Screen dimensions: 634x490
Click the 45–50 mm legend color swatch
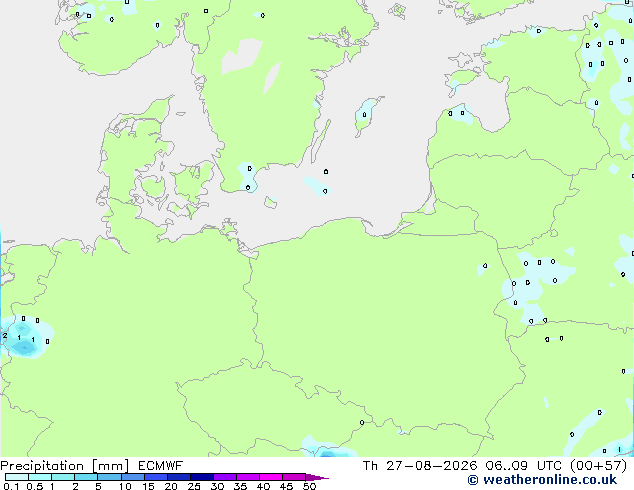(294, 477)
